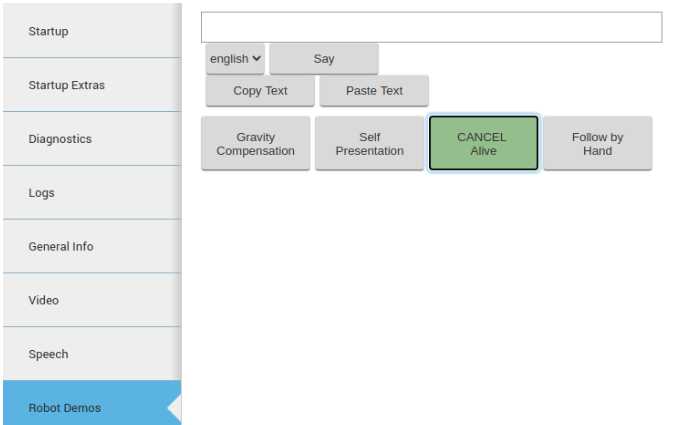
Task: Start the Gravity Compensation demo
Action: coord(255,144)
